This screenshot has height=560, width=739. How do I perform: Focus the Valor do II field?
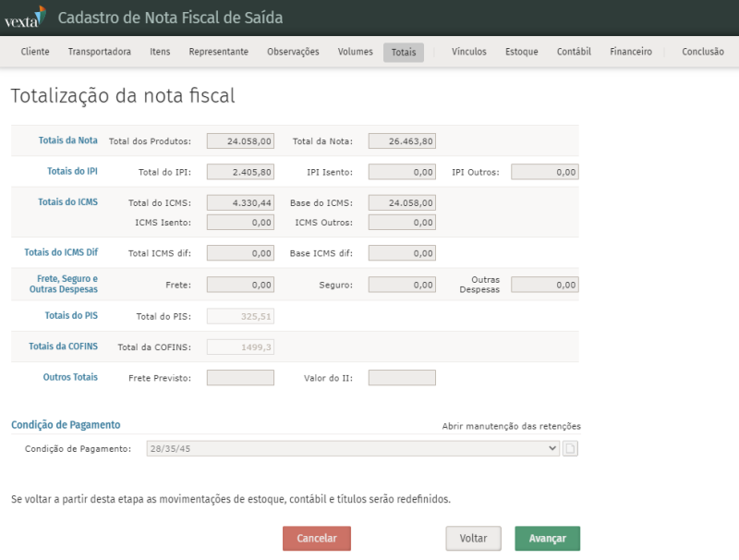point(402,377)
